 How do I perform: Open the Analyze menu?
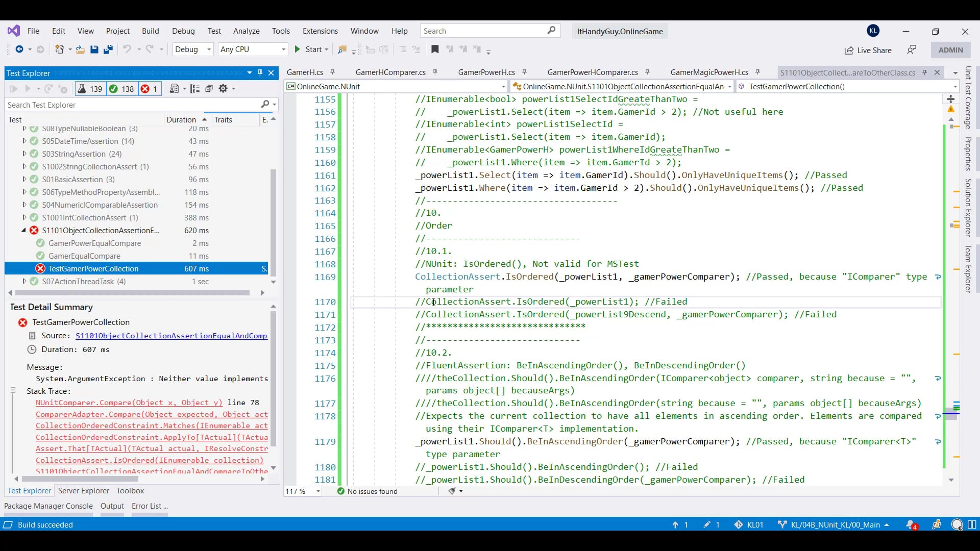246,31
